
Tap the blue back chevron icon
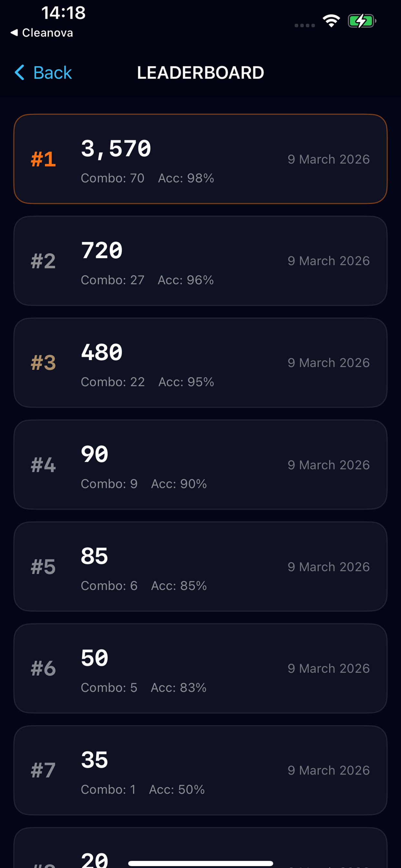pos(20,72)
